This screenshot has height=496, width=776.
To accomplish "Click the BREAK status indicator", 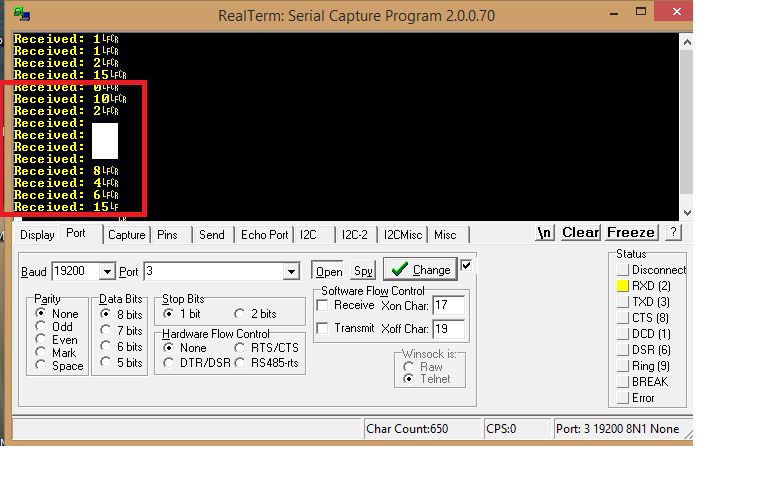I will [623, 382].
